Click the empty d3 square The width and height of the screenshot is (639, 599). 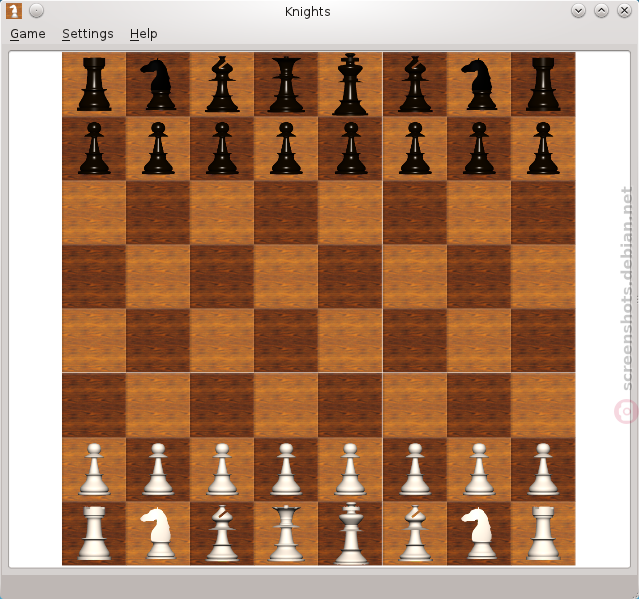click(x=286, y=405)
